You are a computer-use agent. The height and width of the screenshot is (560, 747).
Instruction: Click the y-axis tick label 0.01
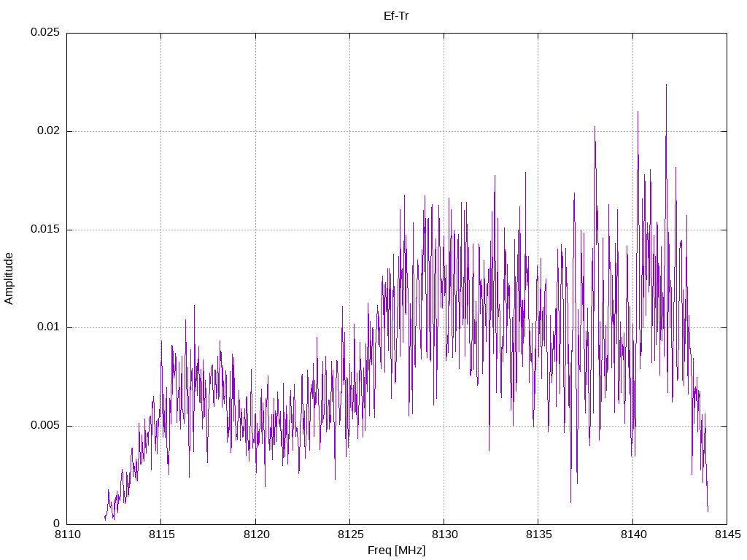49,327
